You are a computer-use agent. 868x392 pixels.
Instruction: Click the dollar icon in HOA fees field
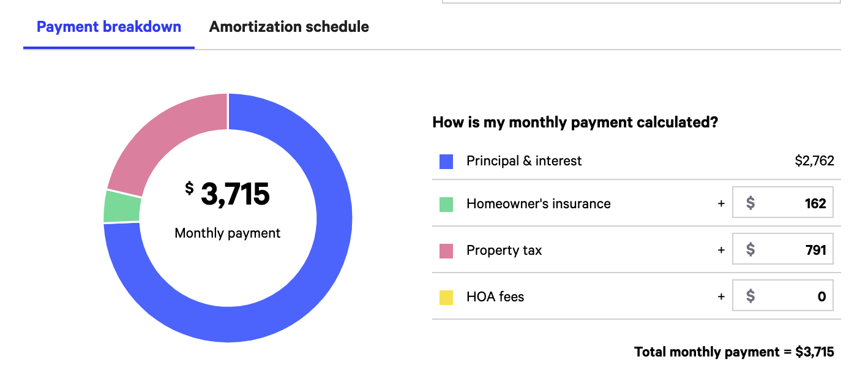pos(750,297)
